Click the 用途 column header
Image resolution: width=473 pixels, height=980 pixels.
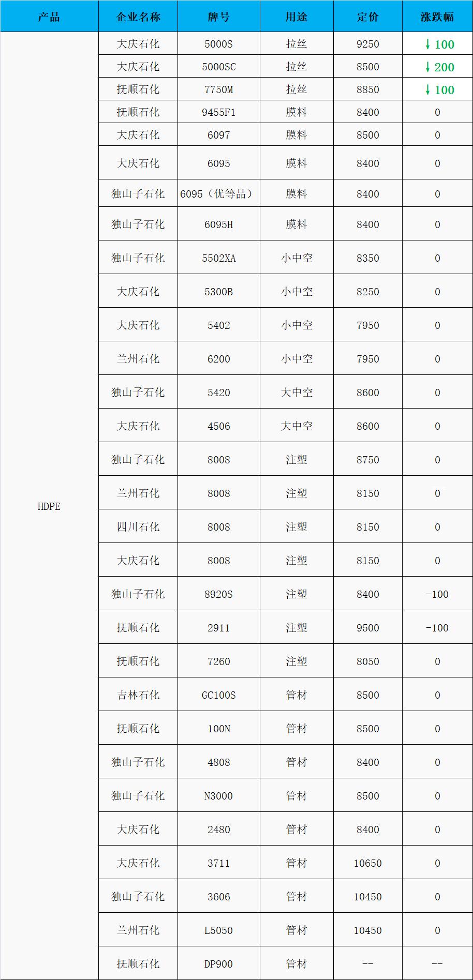297,17
